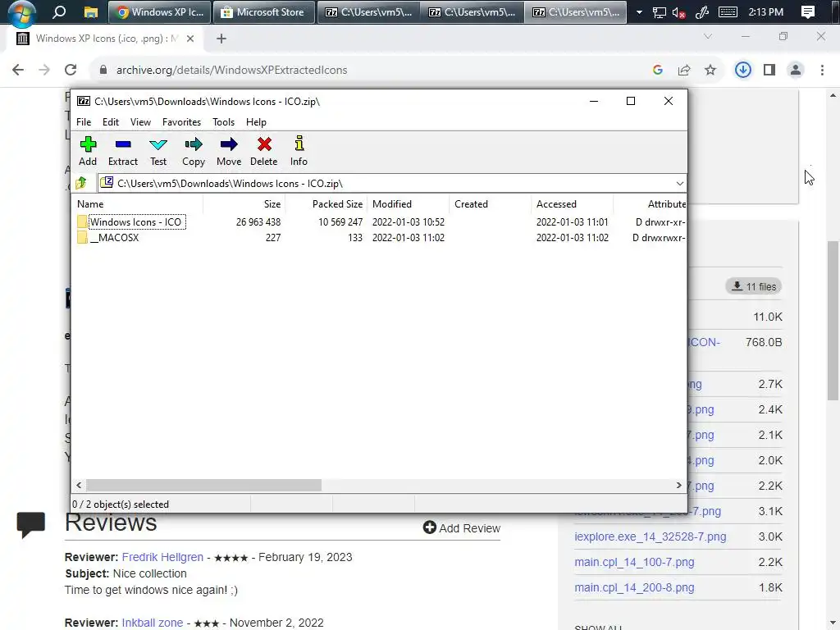Click the Add toolbar icon in 7-Zip
Screen dimensions: 840x630
click(88, 144)
